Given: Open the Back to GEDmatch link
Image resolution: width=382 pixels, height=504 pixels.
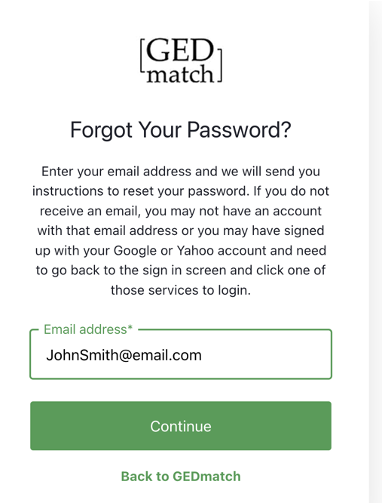Looking at the screenshot, I should pyautogui.click(x=181, y=476).
